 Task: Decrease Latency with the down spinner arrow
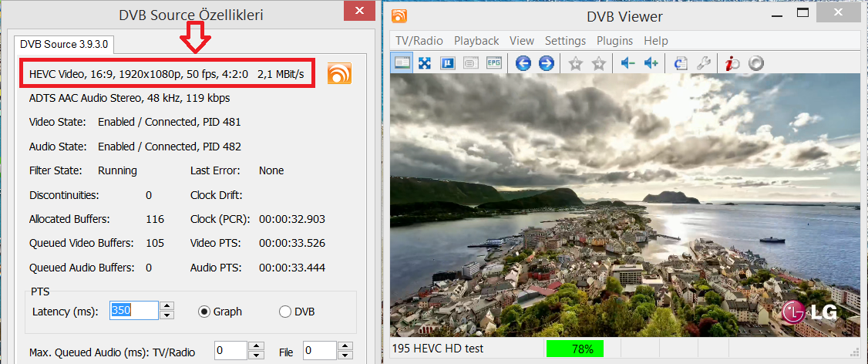(167, 315)
